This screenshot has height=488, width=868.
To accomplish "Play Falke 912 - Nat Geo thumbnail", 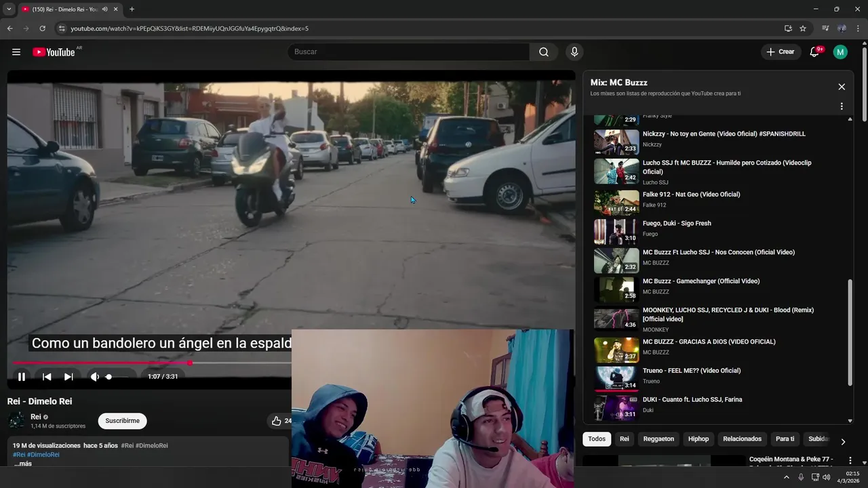I will (x=616, y=202).
